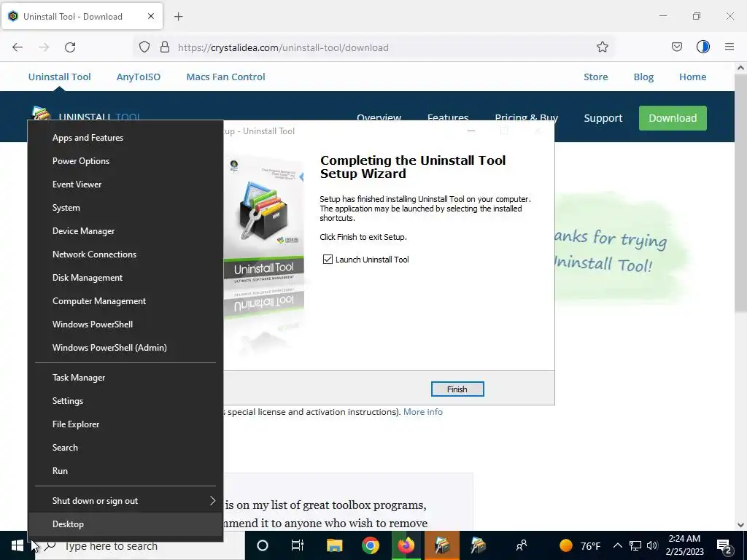The image size is (747, 560).
Task: Select Network Connections menu item
Action: (125, 254)
